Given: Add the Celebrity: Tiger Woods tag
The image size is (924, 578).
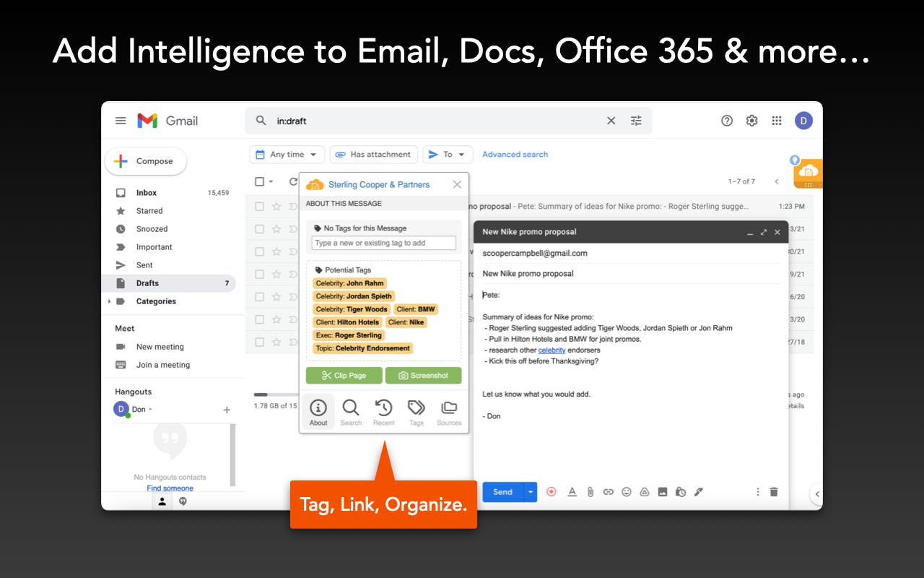Looking at the screenshot, I should click(352, 309).
